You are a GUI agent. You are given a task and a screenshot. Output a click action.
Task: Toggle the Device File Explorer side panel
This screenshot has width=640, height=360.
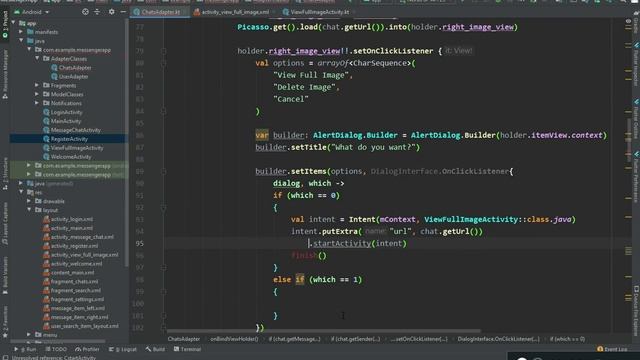(x=636, y=311)
